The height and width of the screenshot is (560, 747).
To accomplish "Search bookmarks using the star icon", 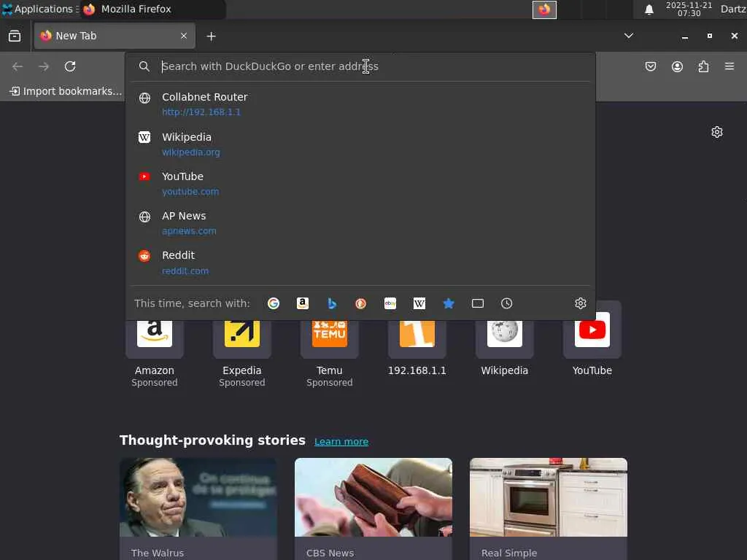I will [449, 303].
